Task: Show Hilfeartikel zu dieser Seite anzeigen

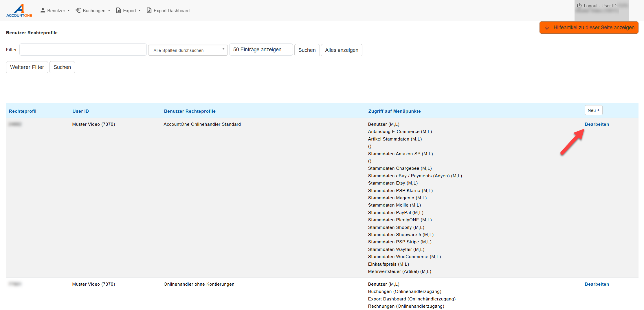Action: 589,28
